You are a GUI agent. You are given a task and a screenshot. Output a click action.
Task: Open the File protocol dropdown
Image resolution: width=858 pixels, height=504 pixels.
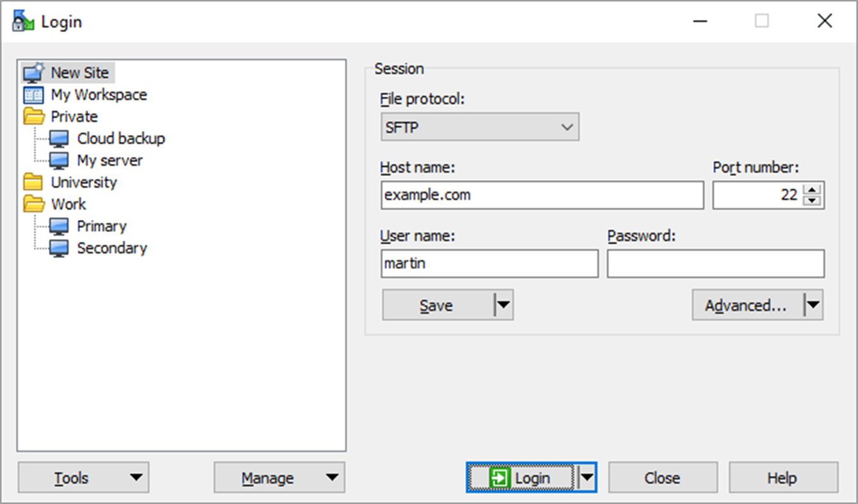566,127
